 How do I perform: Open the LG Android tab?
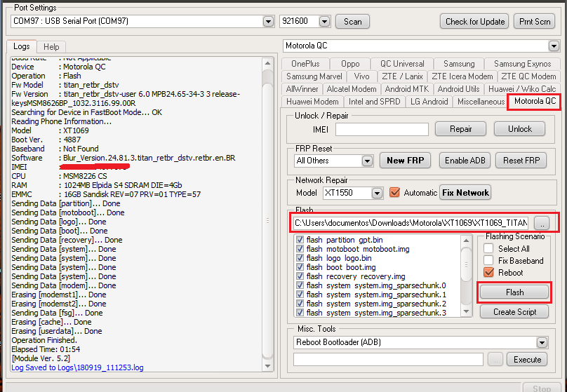(x=429, y=102)
